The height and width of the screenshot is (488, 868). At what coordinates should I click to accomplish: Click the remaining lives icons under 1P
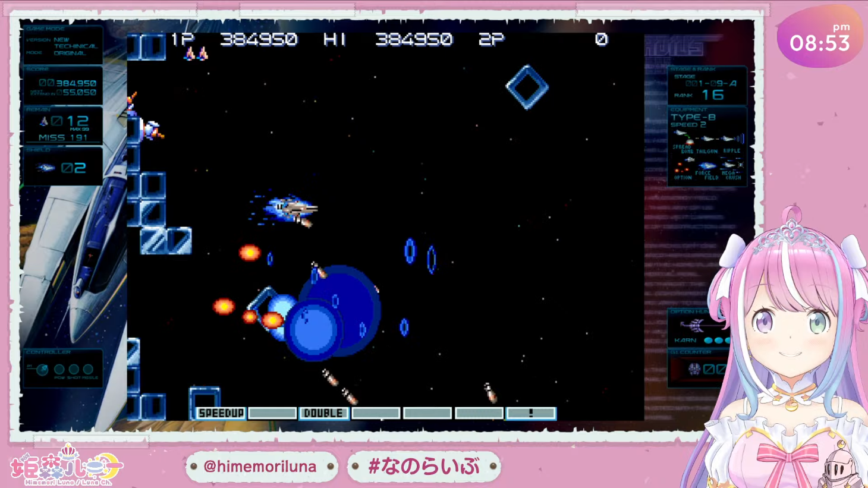196,54
